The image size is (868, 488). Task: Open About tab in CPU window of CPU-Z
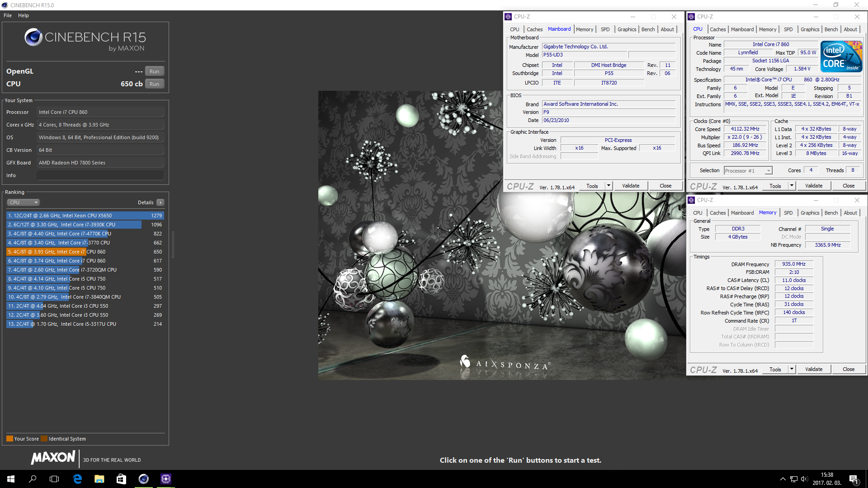850,29
